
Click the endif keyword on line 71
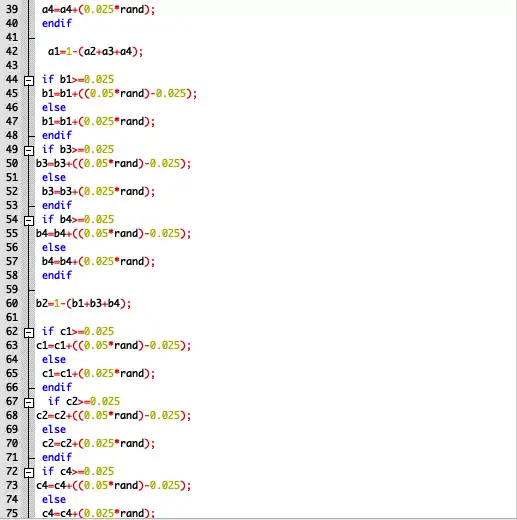pyautogui.click(x=57, y=457)
